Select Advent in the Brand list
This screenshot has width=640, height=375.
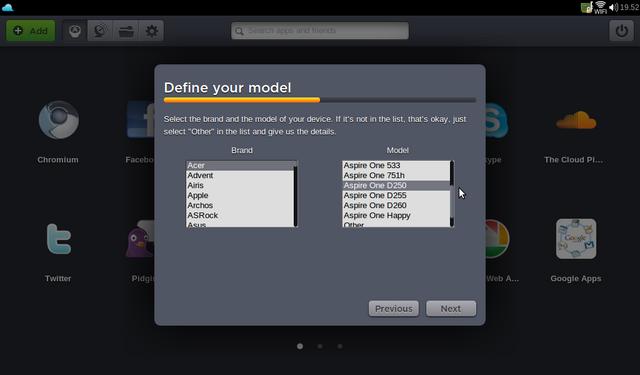[240, 175]
